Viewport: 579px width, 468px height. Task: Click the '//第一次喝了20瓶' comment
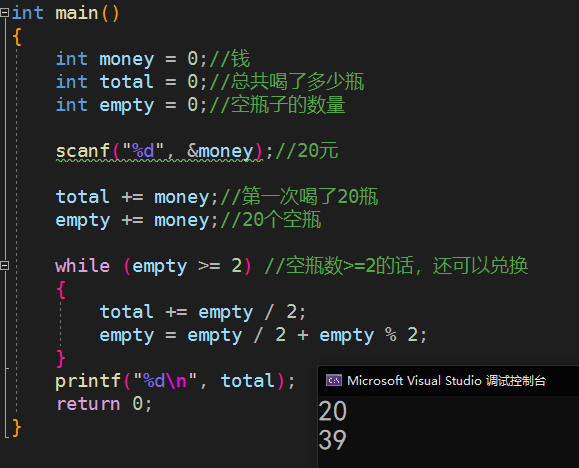click(299, 197)
